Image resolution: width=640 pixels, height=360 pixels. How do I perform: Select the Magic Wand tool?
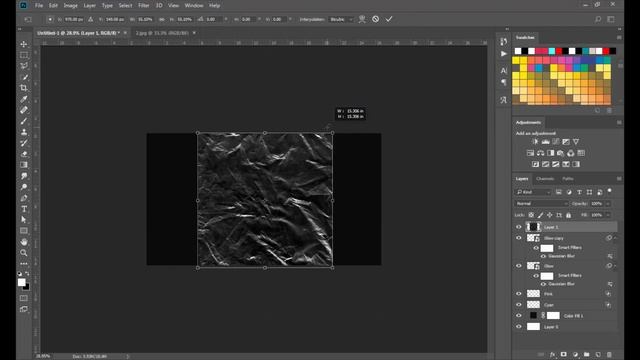pyautogui.click(x=24, y=77)
